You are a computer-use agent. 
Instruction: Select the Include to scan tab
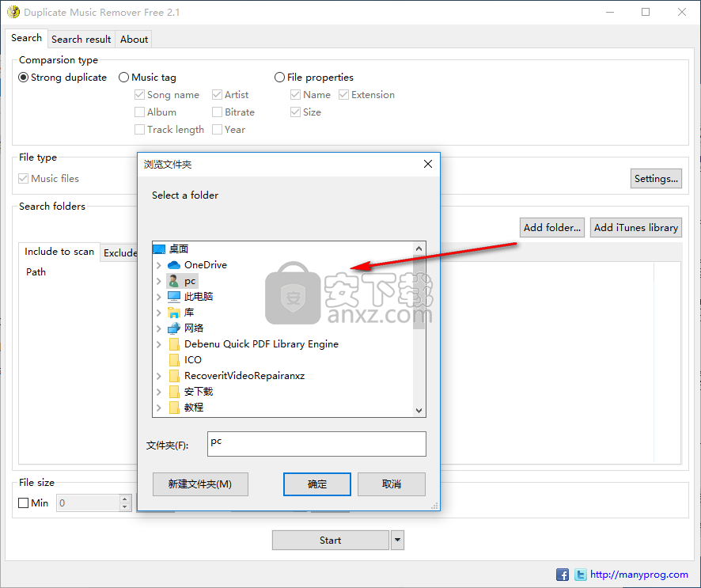click(59, 252)
